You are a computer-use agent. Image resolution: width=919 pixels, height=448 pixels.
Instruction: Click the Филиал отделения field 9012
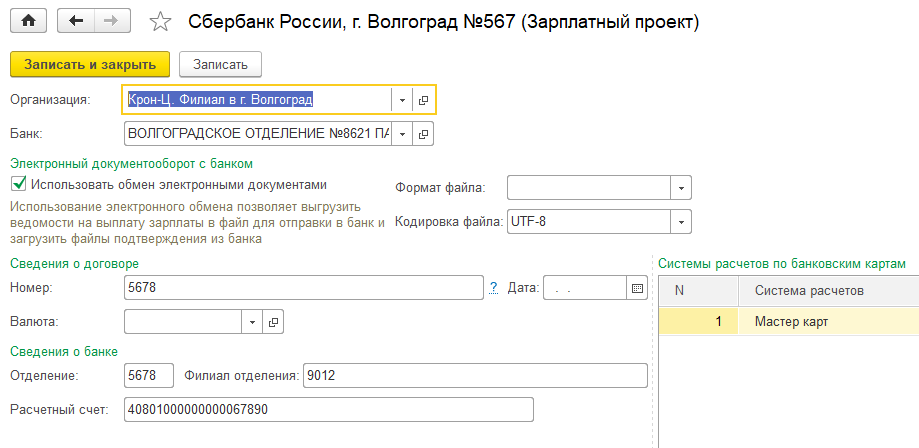[x=475, y=376]
